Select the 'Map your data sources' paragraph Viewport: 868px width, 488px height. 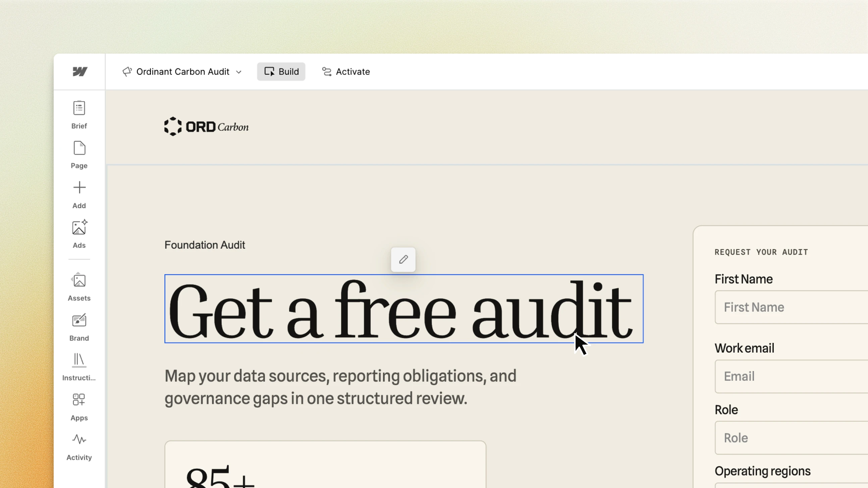point(340,387)
